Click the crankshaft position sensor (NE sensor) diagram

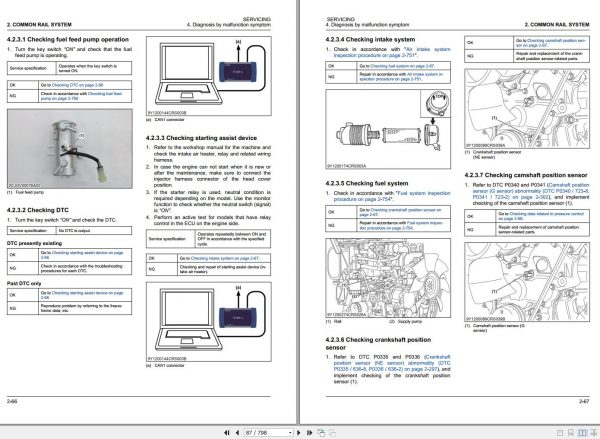pos(527,109)
